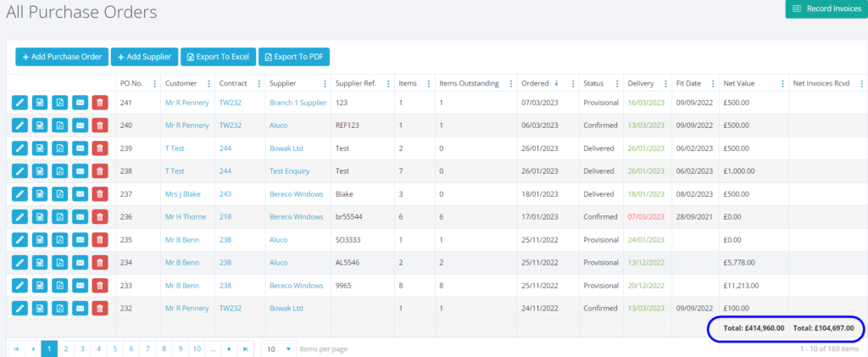Open the Status column options menu
Image resolution: width=868 pixels, height=357 pixels.
pyautogui.click(x=615, y=84)
